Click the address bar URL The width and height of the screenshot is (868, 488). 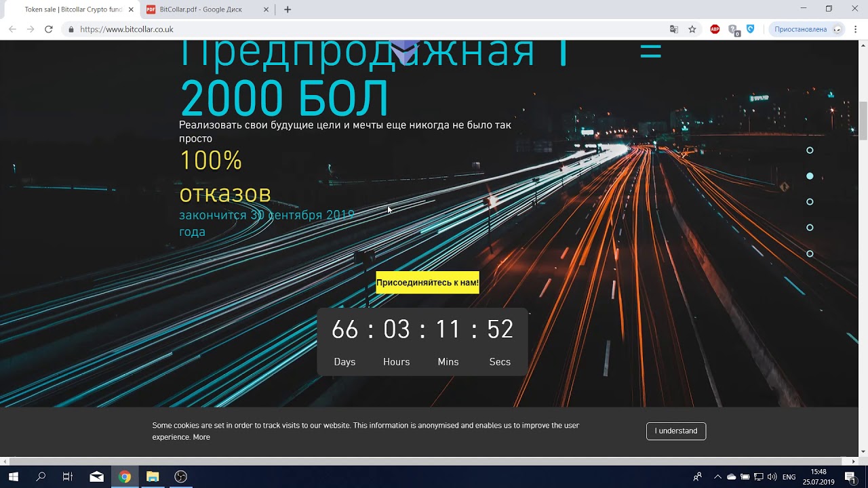point(126,29)
